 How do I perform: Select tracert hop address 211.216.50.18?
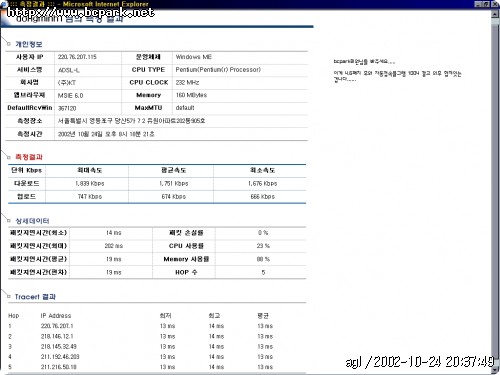pyautogui.click(x=59, y=367)
